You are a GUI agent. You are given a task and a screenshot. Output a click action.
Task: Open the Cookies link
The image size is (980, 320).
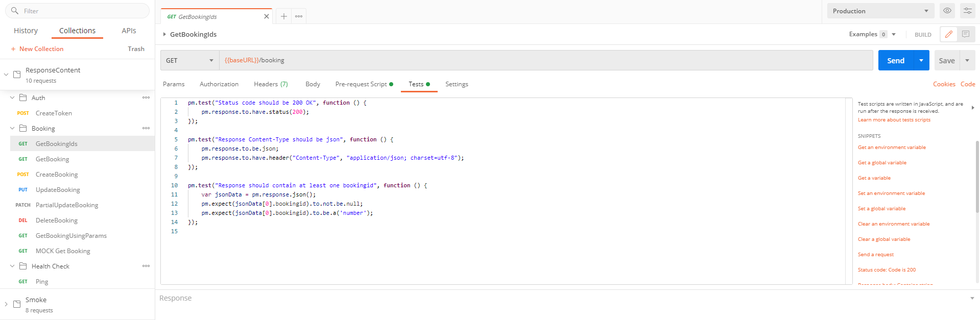click(x=944, y=84)
